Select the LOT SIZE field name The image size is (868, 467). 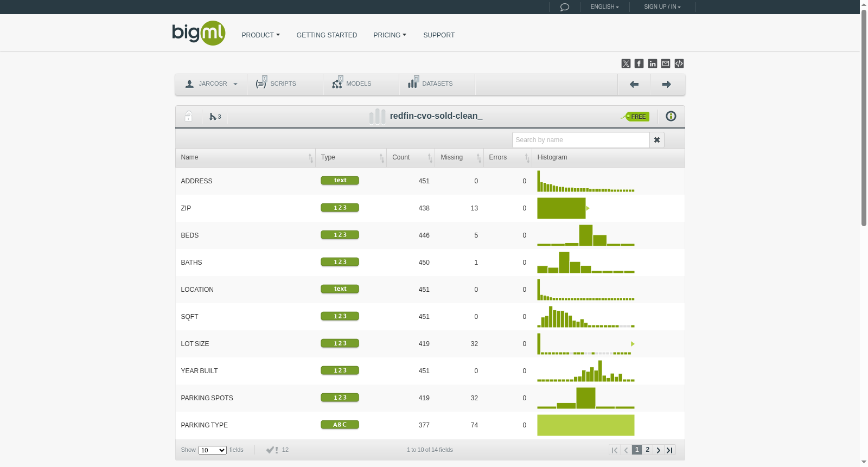195,344
